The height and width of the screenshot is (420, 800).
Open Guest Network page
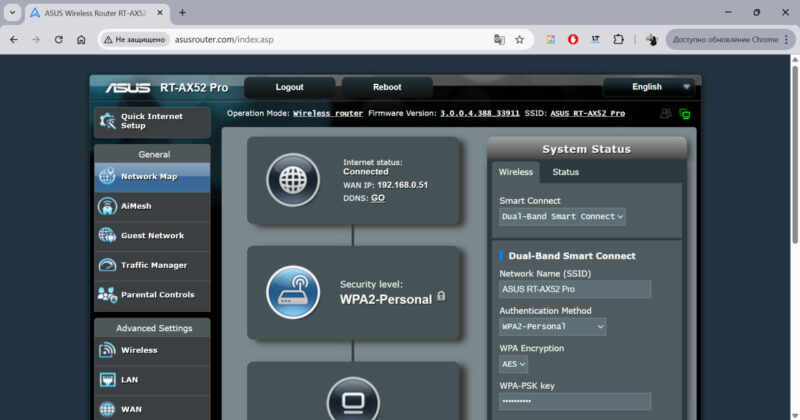pyautogui.click(x=152, y=236)
